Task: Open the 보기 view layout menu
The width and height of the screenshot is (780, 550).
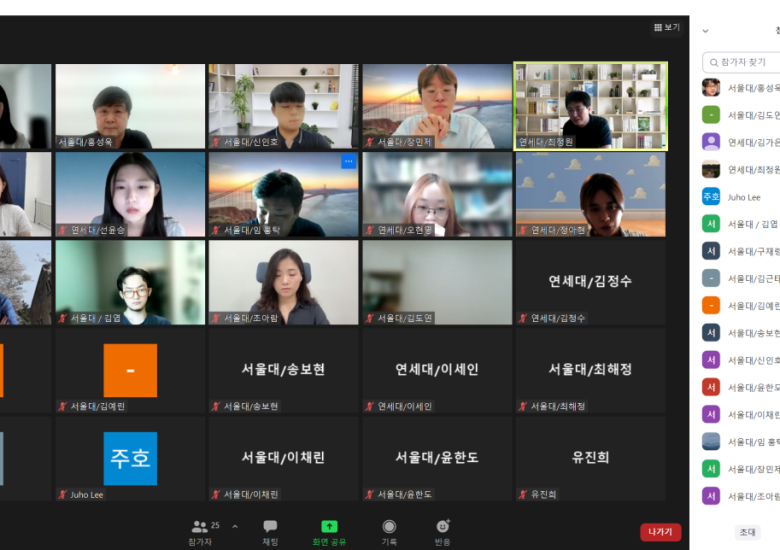Action: (x=667, y=27)
